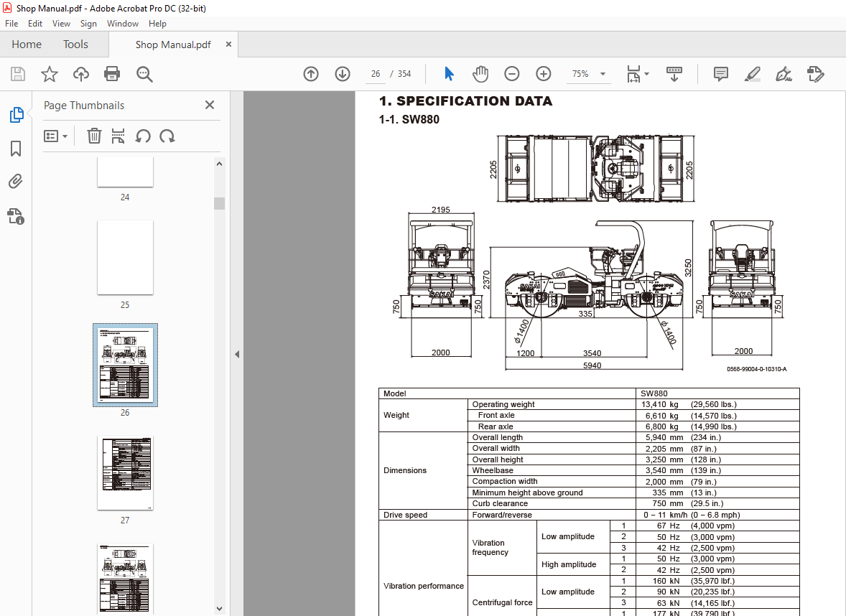Open the Help menu

pos(157,24)
